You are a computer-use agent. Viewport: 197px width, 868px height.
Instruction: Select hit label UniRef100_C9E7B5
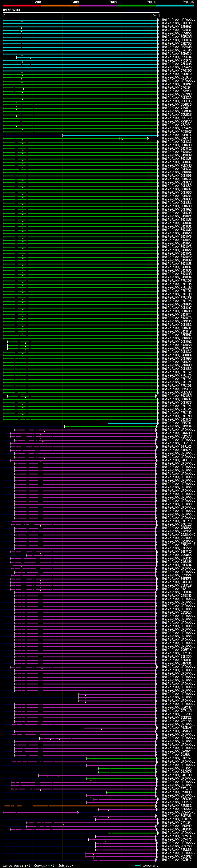click(177, 44)
